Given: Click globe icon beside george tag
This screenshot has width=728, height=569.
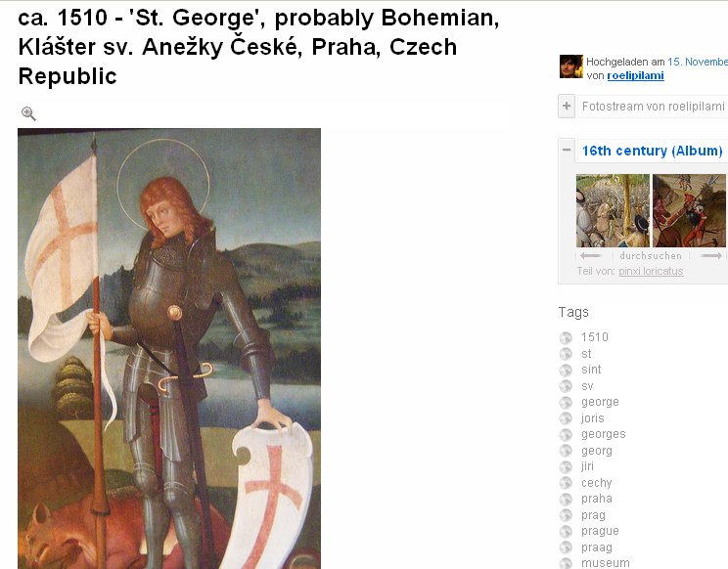Looking at the screenshot, I should (x=566, y=402).
